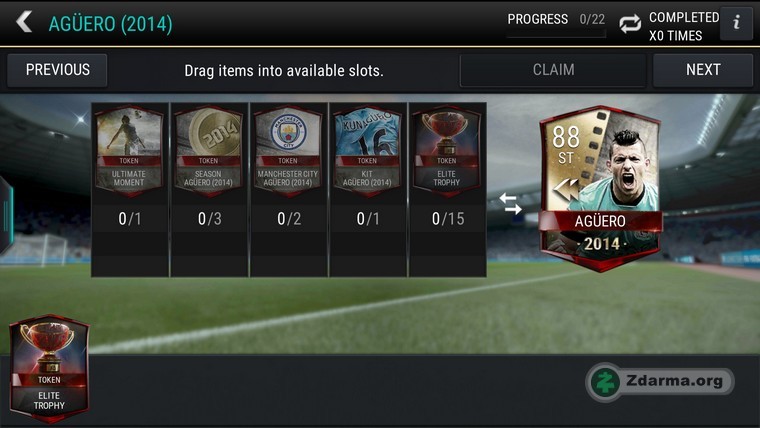The image size is (760, 428).
Task: Tap the back arrow icon
Action: tap(24, 22)
